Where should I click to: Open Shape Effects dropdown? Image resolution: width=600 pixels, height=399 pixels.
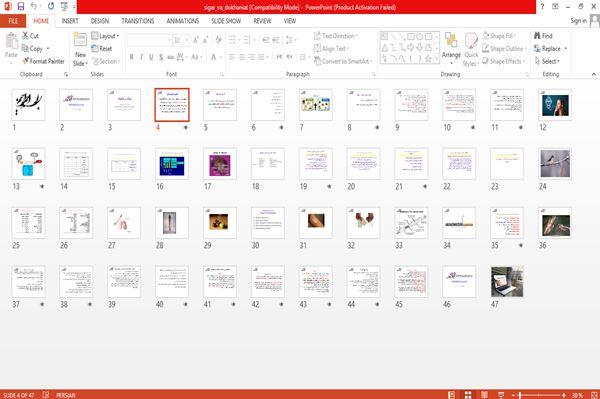(504, 61)
